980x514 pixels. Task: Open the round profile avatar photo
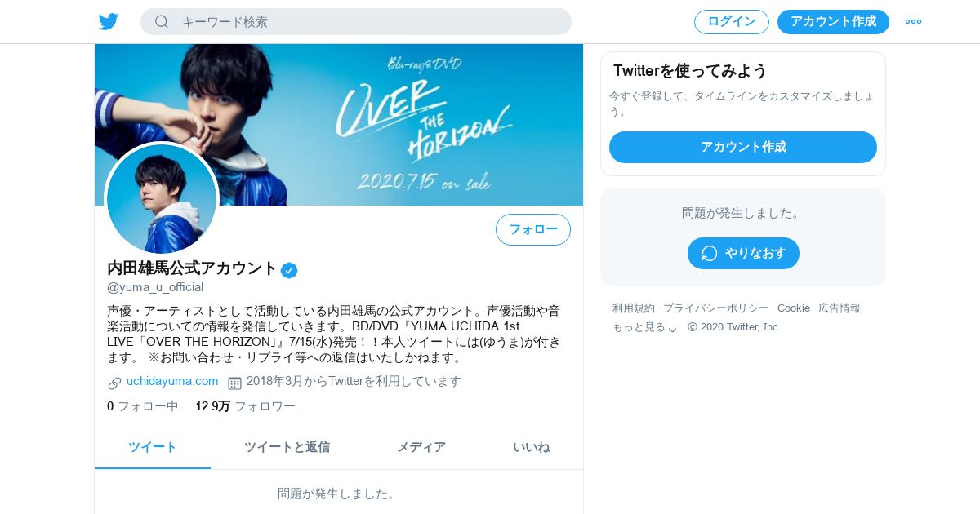[162, 198]
